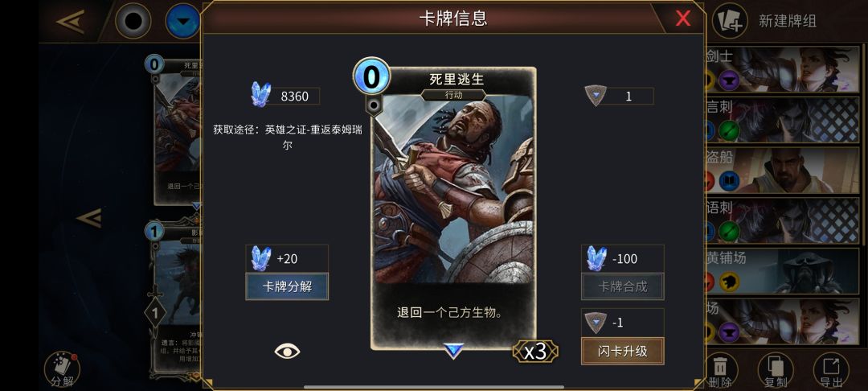Toggle the eye card preview icon
868x391 pixels.
point(287,351)
